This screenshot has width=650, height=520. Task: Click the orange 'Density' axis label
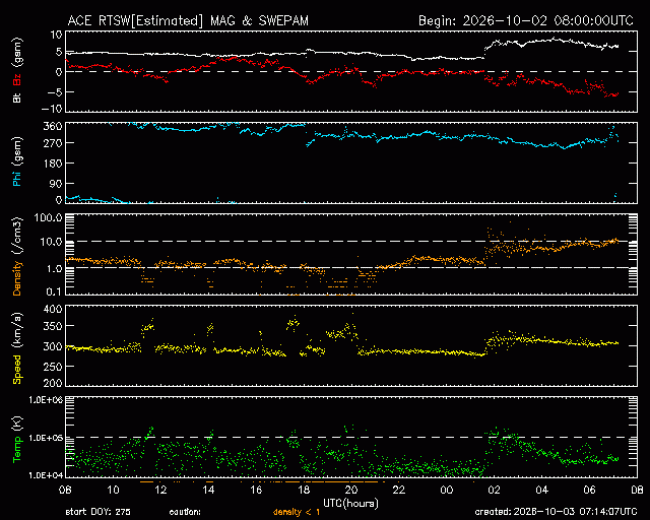[x=17, y=278]
